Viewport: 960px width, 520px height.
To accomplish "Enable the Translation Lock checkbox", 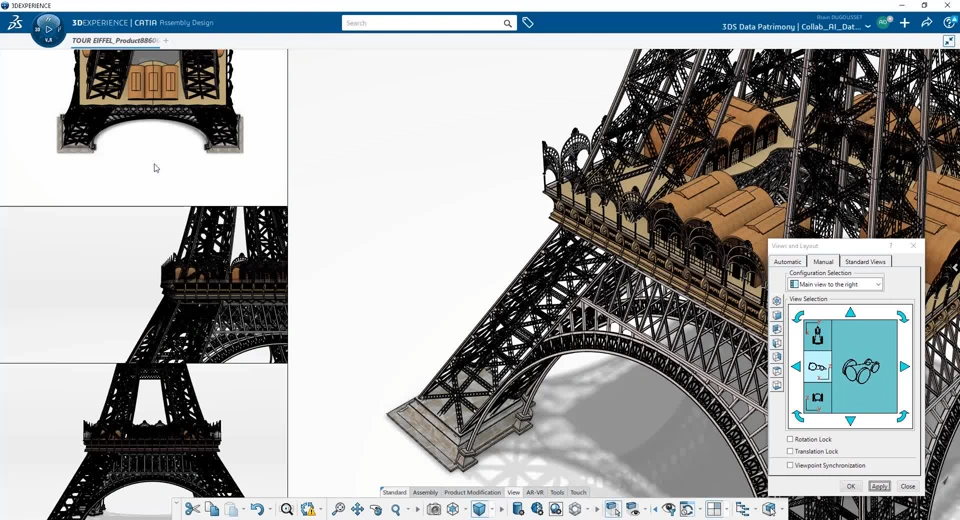I will 790,451.
